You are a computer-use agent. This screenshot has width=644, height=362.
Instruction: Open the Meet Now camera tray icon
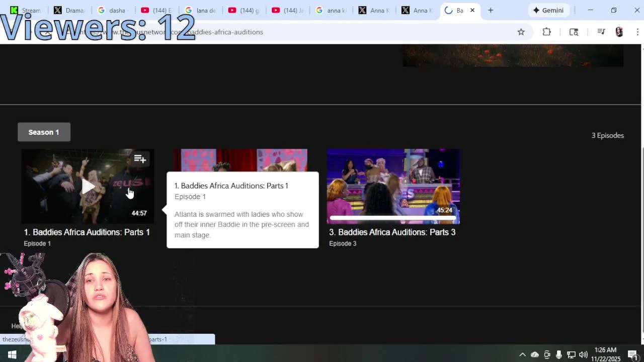click(547, 354)
